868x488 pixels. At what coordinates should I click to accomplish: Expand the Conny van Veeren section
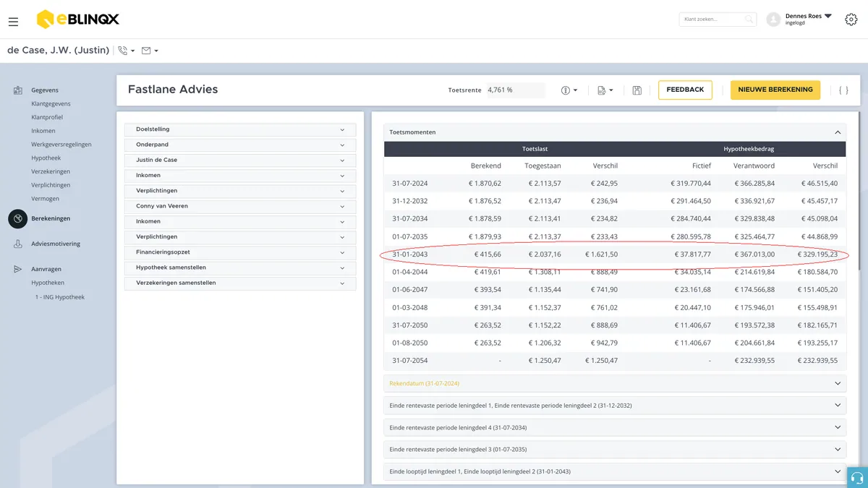tap(240, 206)
